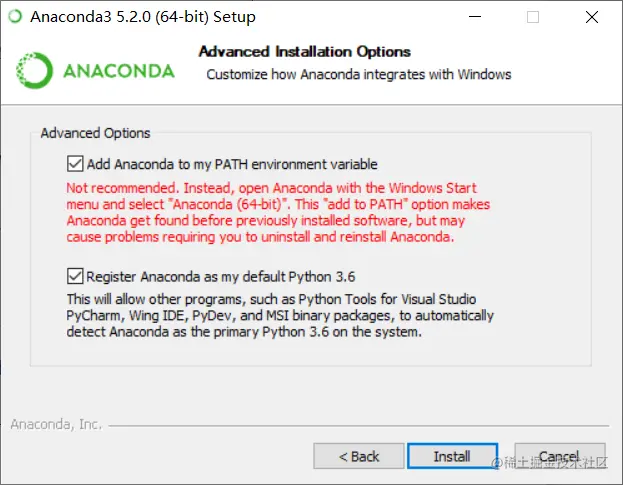The image size is (623, 485).
Task: Click the greyed-out maximize button
Action: 532,17
